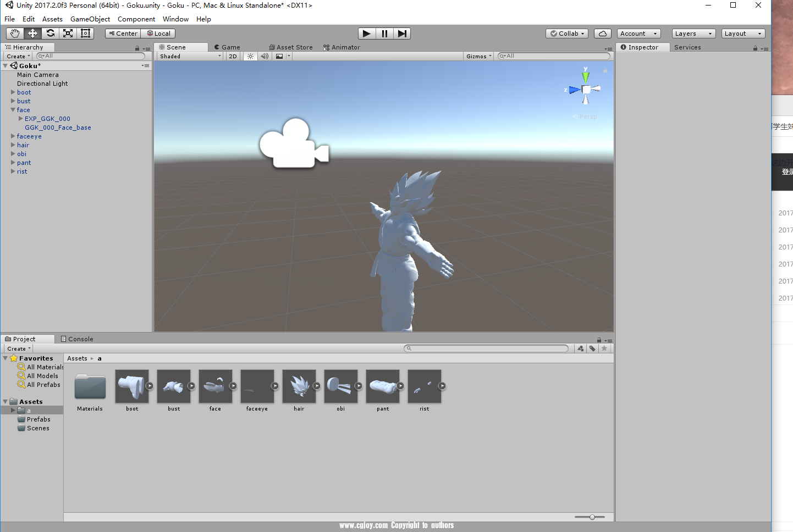Select the Scale tool
Screen dimensions: 793x532
click(x=68, y=34)
